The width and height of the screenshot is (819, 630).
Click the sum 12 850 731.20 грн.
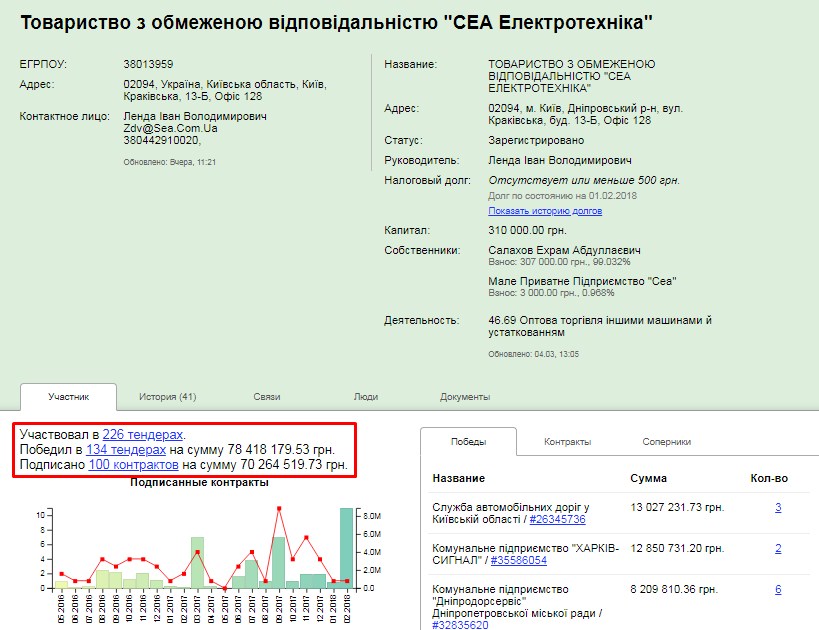point(677,549)
